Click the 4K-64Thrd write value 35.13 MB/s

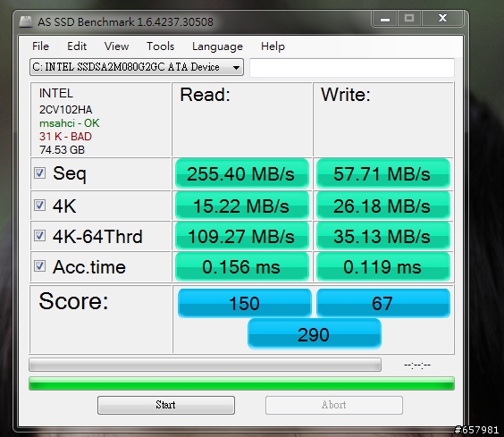(382, 236)
